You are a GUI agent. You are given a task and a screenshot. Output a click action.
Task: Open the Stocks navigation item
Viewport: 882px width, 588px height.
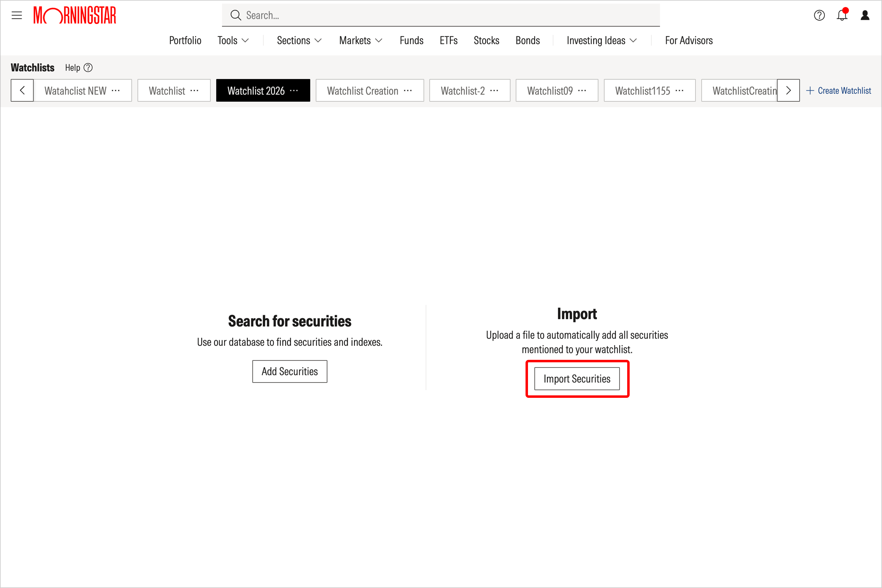[486, 40]
